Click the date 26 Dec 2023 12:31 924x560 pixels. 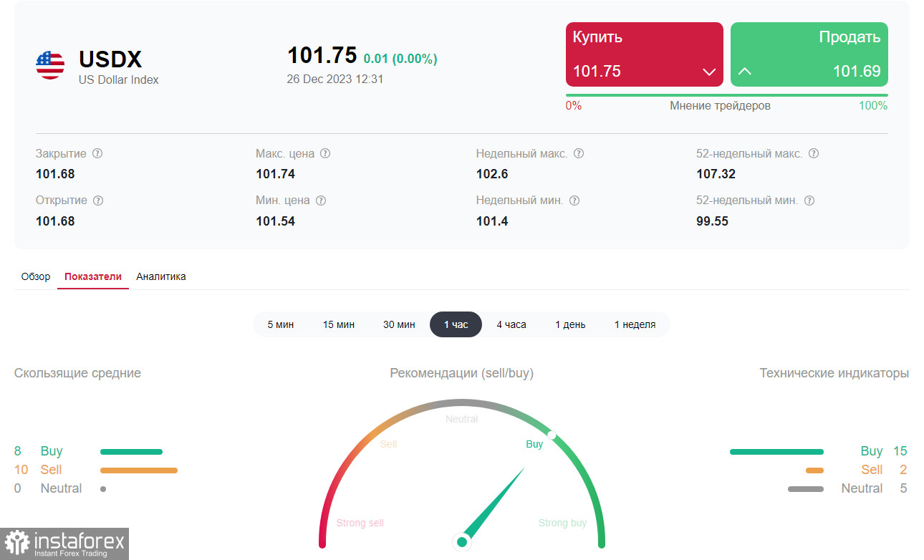click(x=335, y=79)
